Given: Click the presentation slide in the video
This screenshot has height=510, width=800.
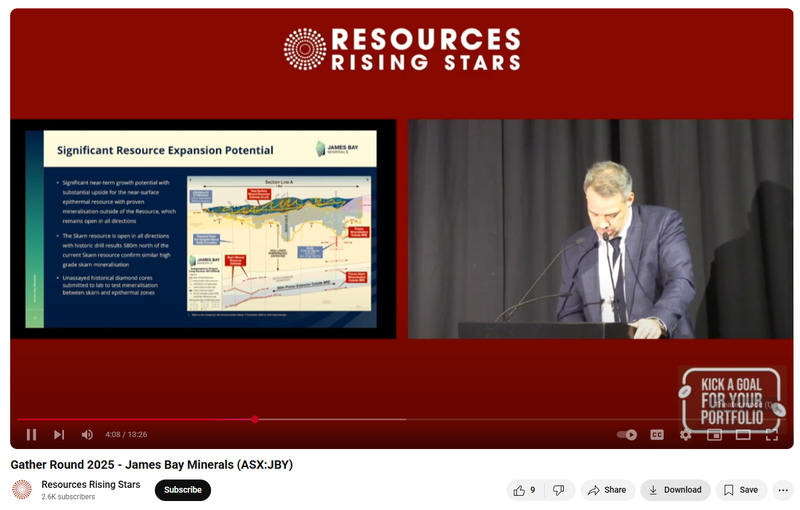Looking at the screenshot, I should click(201, 229).
